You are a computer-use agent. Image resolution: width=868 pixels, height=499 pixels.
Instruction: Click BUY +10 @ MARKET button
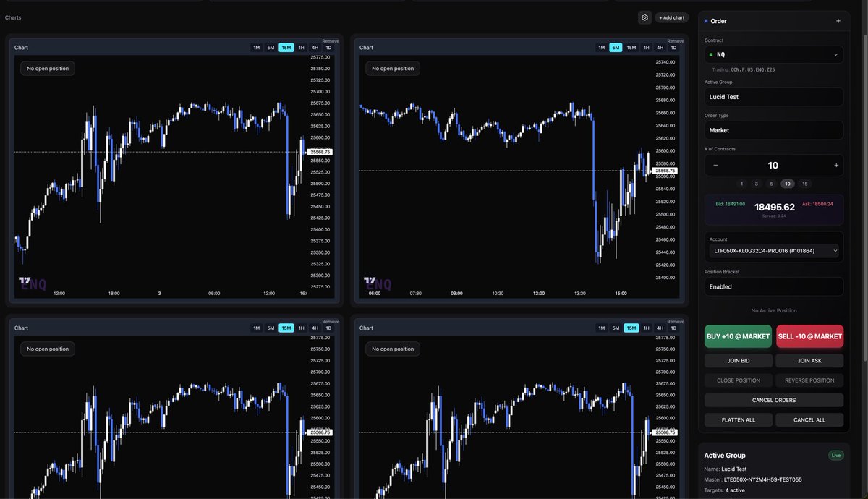point(739,336)
